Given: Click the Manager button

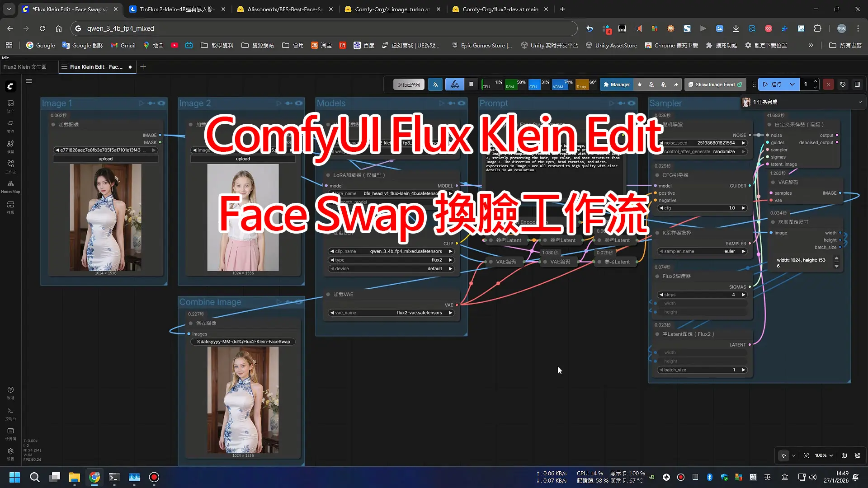Looking at the screenshot, I should [x=616, y=84].
